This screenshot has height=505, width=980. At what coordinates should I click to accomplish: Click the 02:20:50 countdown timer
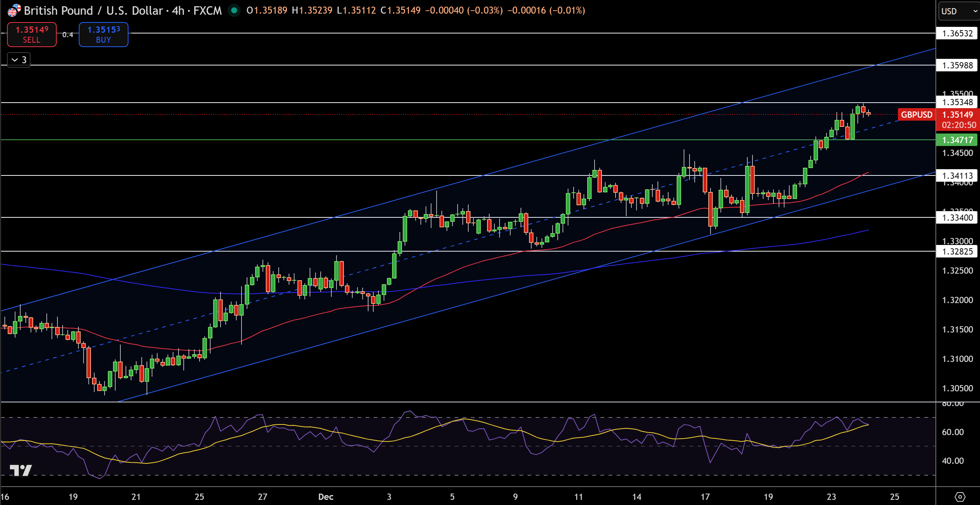[x=959, y=125]
